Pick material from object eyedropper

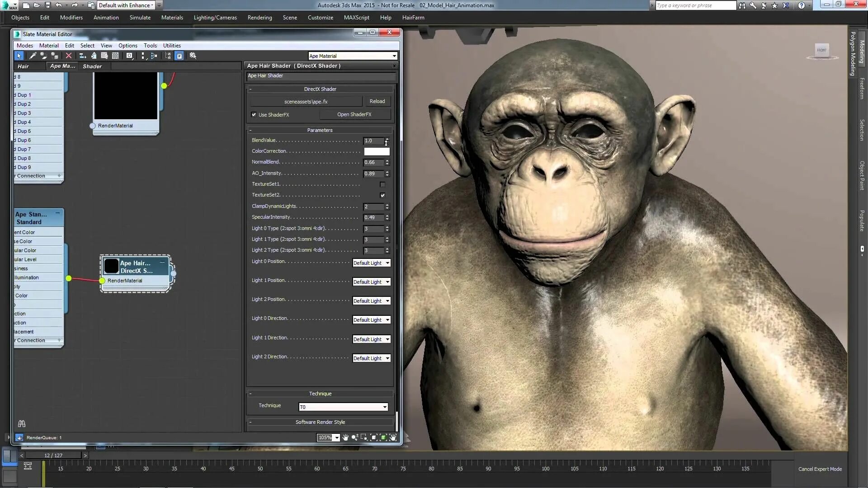point(33,56)
